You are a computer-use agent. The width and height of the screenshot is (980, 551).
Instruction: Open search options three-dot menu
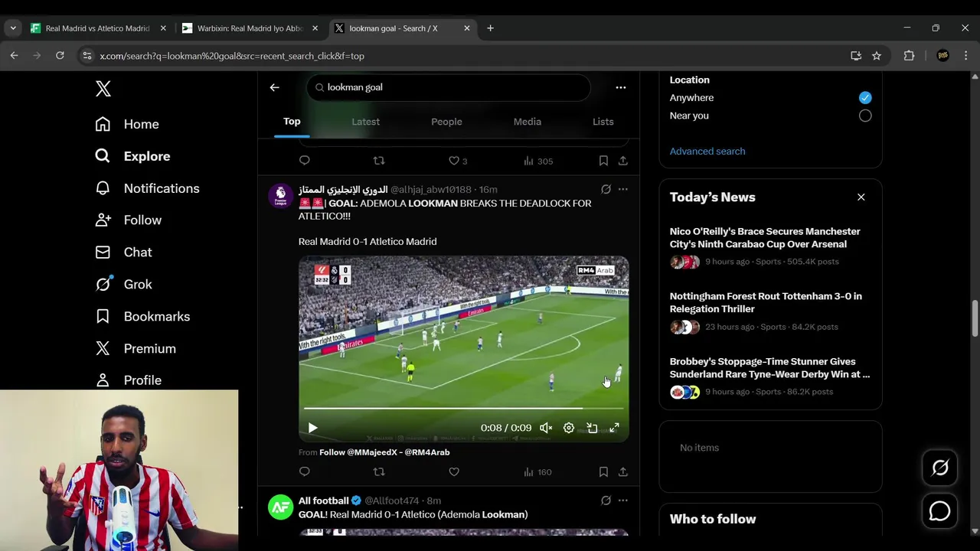tap(621, 87)
